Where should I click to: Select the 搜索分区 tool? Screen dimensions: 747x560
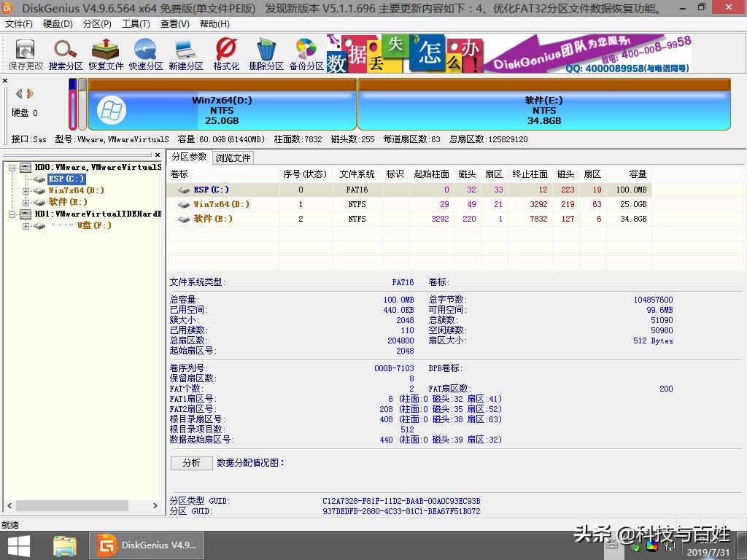pyautogui.click(x=65, y=54)
